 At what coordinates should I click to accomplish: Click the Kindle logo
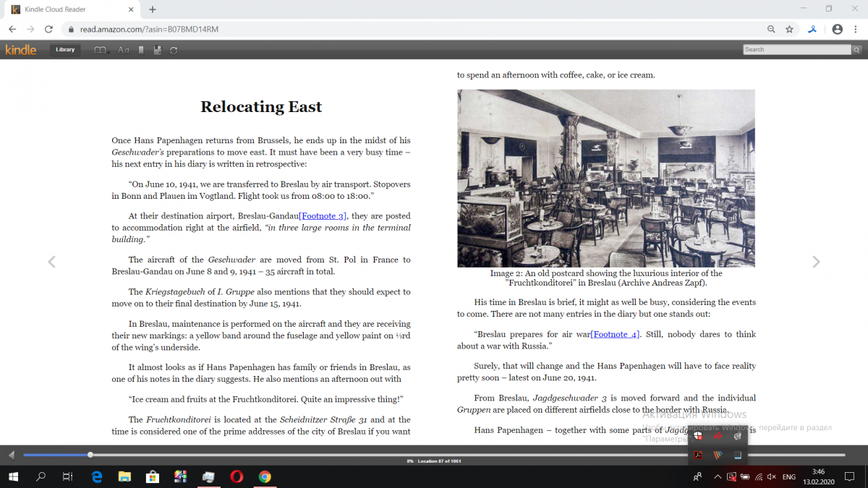[21, 50]
